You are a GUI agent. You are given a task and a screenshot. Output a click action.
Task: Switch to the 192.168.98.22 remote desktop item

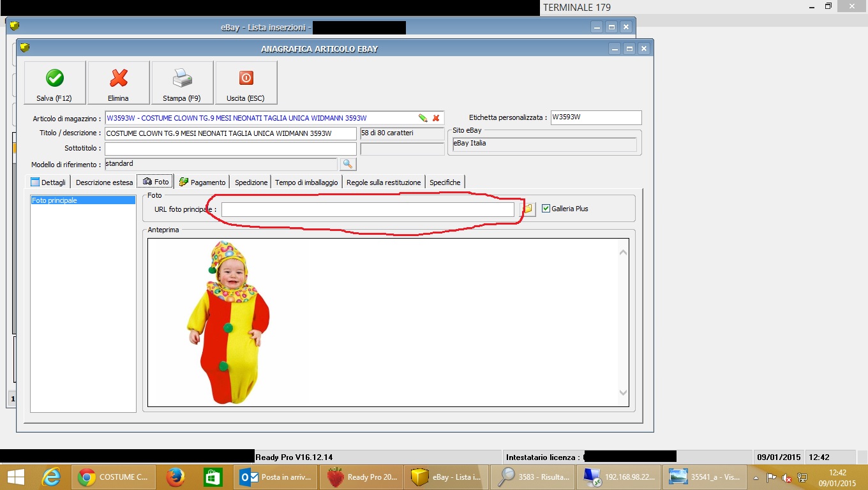[x=619, y=477]
